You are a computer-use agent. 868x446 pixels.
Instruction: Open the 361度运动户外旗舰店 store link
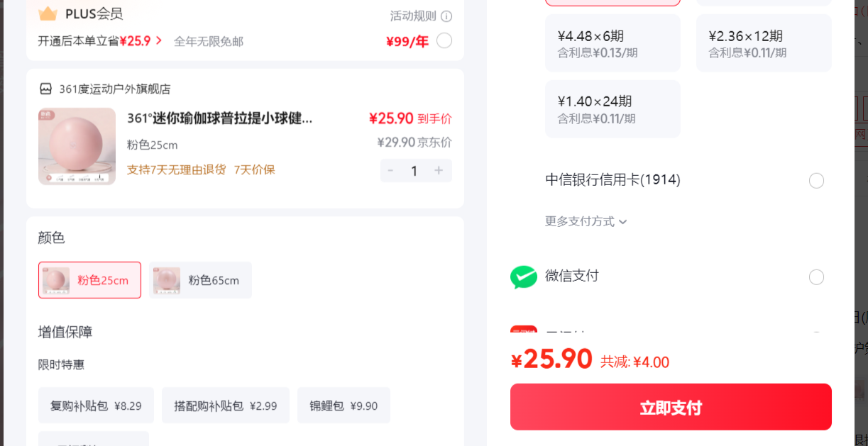pos(115,89)
